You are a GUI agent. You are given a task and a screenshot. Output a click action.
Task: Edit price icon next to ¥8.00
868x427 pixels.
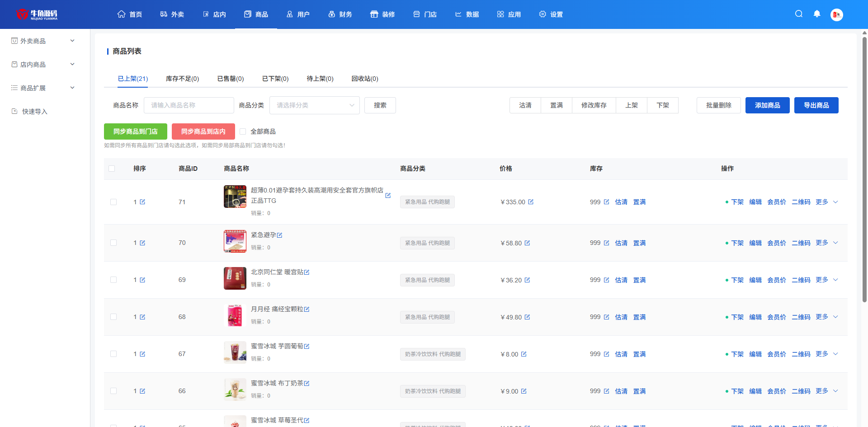point(524,354)
